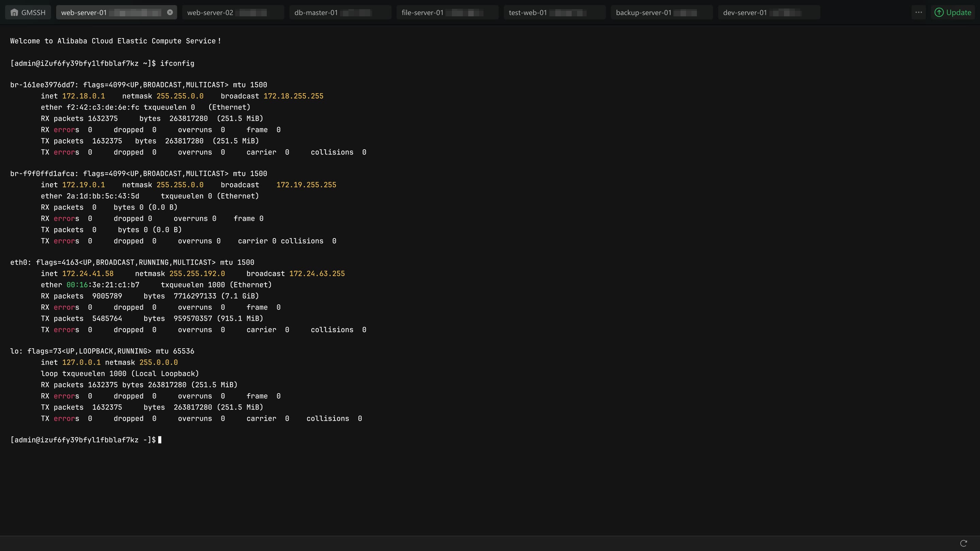
Task: Expand the more tabs ellipsis menu
Action: click(918, 13)
